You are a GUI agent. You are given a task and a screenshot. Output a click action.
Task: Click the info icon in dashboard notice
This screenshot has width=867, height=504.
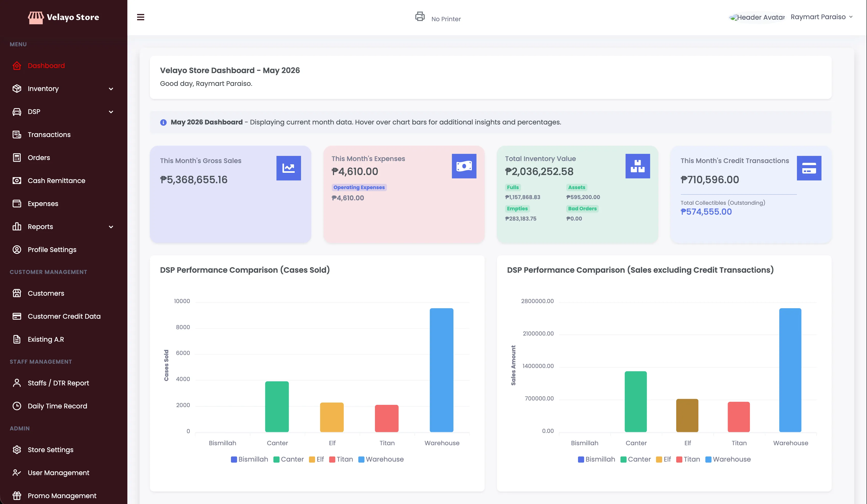tap(163, 123)
